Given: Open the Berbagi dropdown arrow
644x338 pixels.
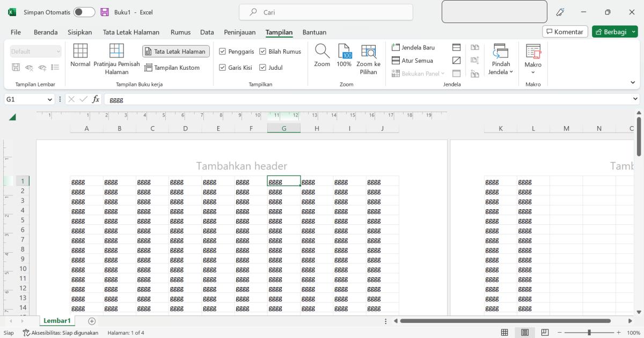Looking at the screenshot, I should (x=634, y=32).
